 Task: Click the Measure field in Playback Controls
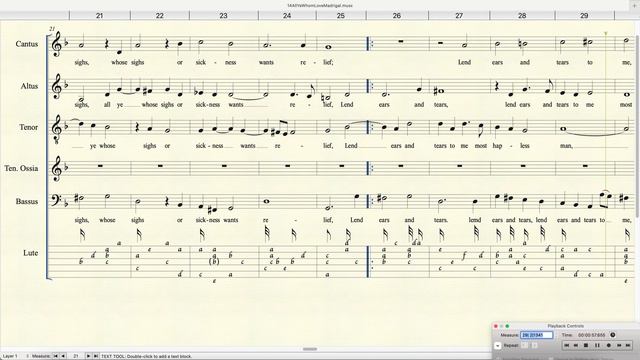(537, 335)
